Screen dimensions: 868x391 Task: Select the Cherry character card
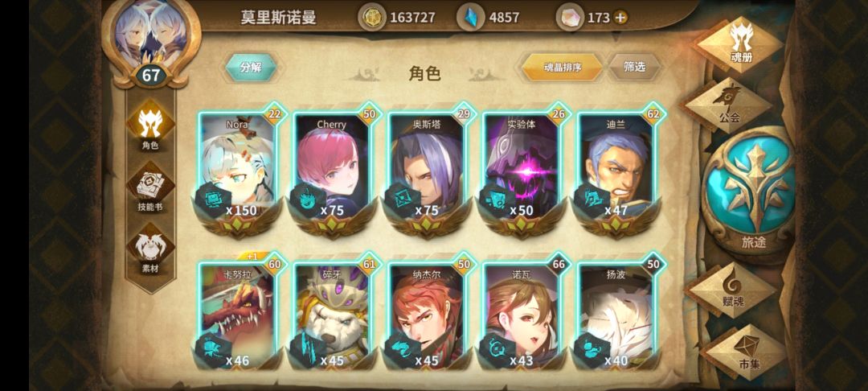click(x=334, y=169)
